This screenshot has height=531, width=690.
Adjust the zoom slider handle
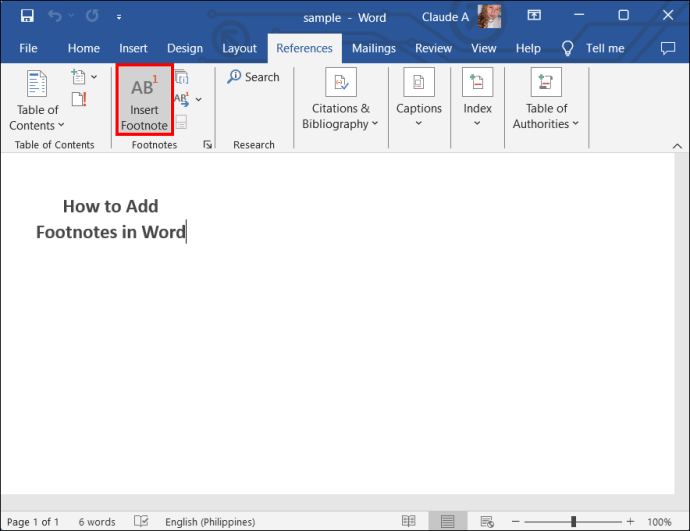pos(573,522)
